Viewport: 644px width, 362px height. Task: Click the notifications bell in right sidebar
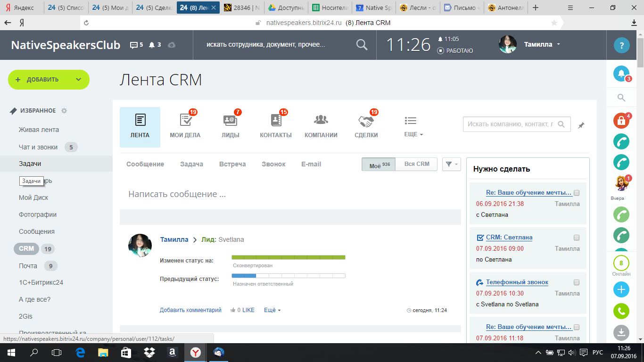pos(621,74)
